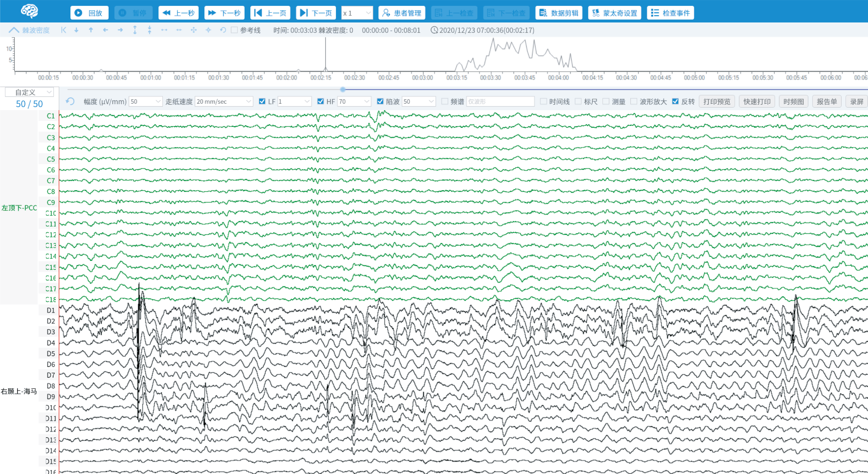Click the left arrow icon in density toolbar

pos(105,30)
